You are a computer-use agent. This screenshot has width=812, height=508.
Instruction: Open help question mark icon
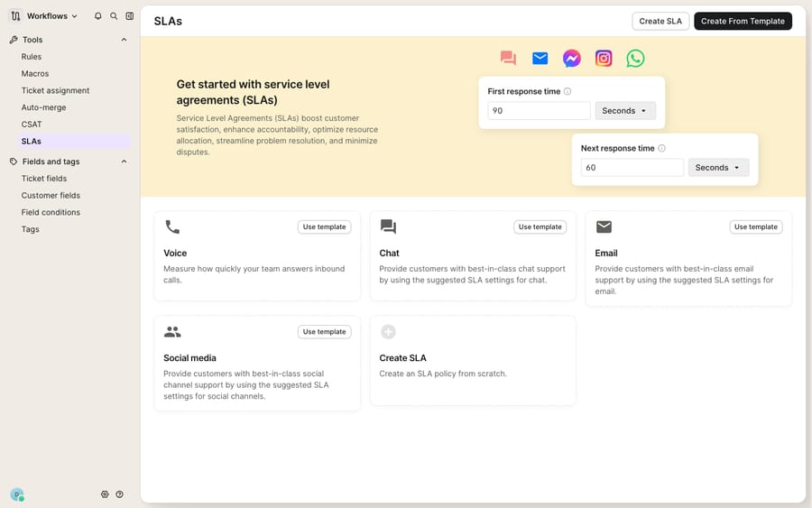120,494
